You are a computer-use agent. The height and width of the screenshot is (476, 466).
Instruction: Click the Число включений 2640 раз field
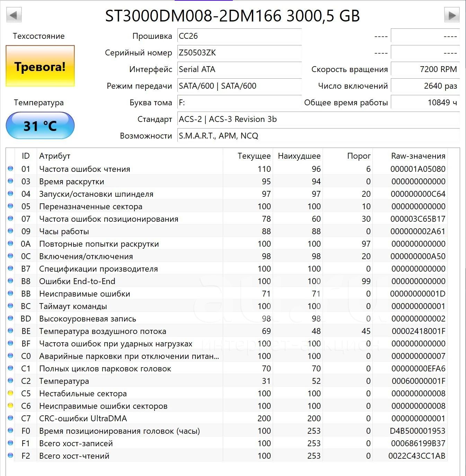click(x=425, y=86)
